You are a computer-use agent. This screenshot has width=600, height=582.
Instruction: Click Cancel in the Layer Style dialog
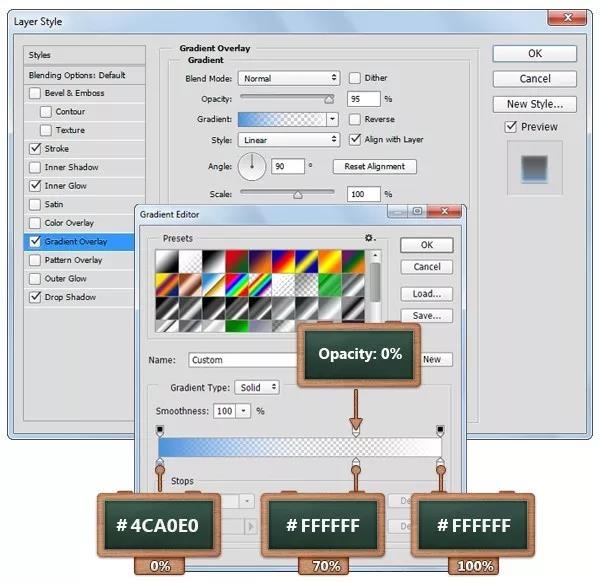(535, 79)
